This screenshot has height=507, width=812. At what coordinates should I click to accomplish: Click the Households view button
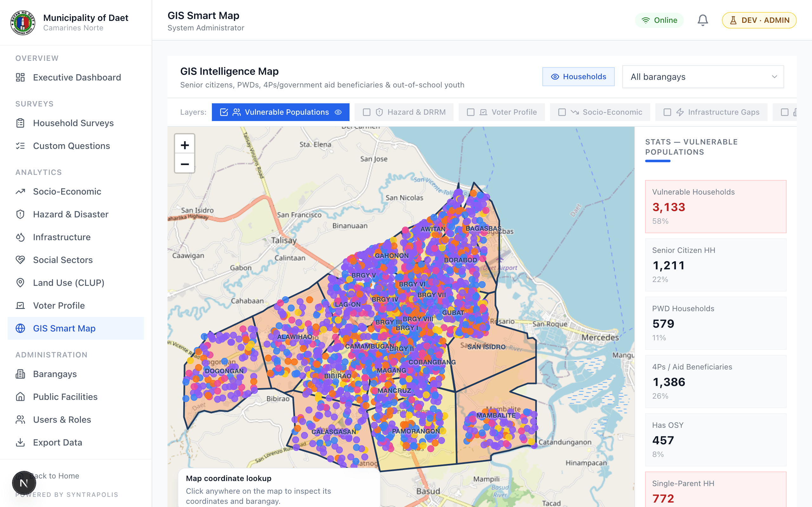578,76
